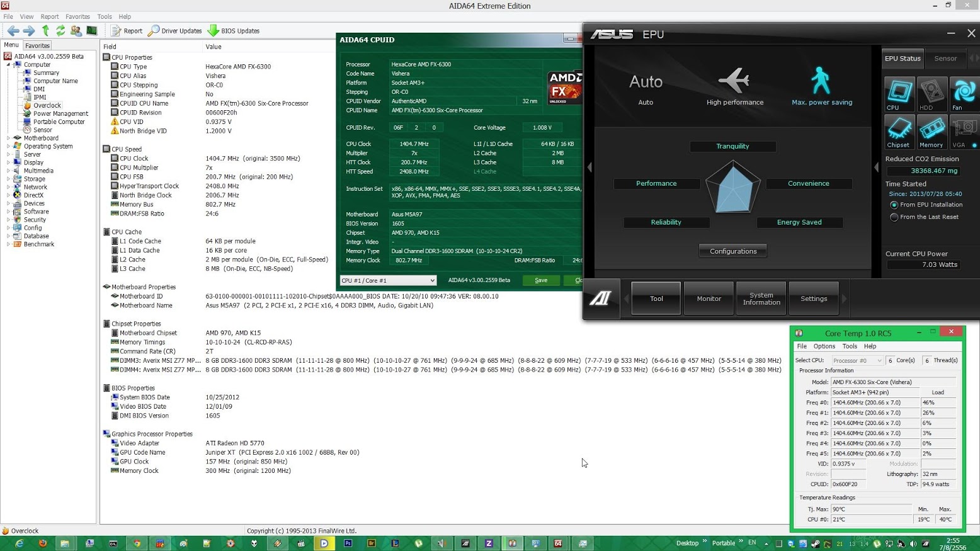Select the Overclock tree item
The image size is (980, 551).
pos(47,105)
